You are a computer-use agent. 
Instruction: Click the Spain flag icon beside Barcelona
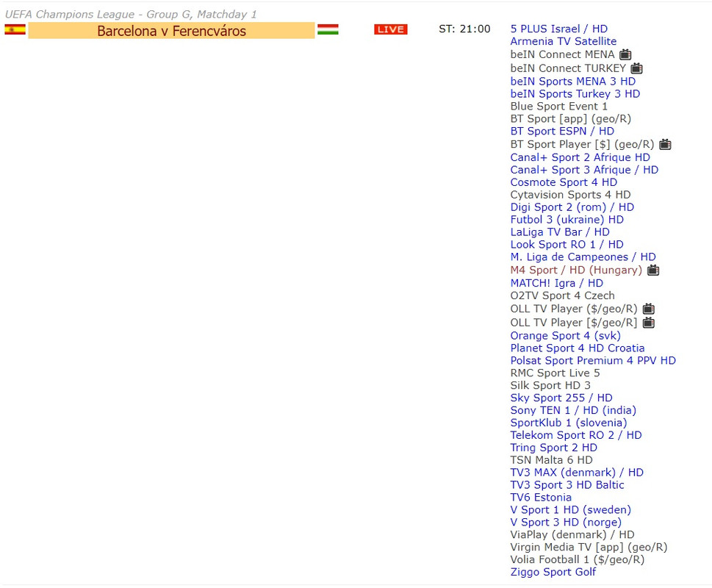tap(15, 30)
